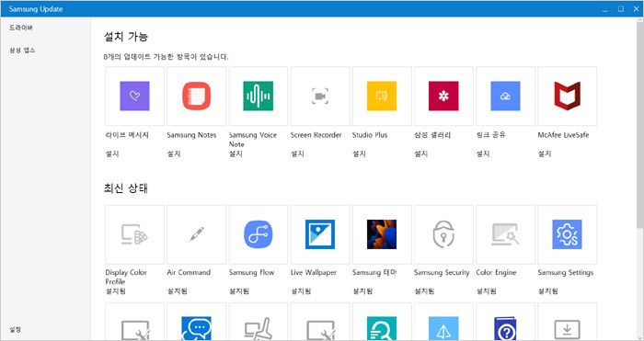Screen dimensions: 644x341
Task: Open the paper plane app icon
Action: pos(443,328)
